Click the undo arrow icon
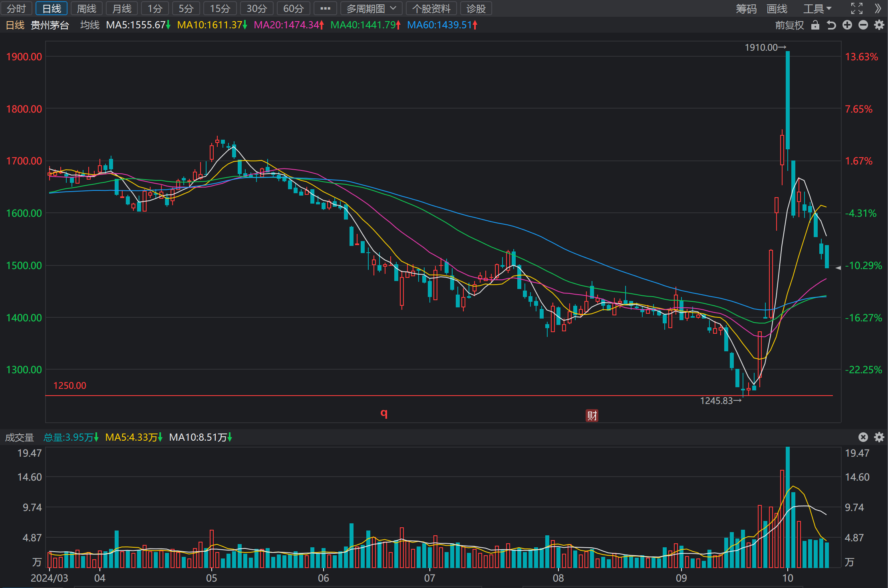888x588 pixels. pyautogui.click(x=831, y=25)
